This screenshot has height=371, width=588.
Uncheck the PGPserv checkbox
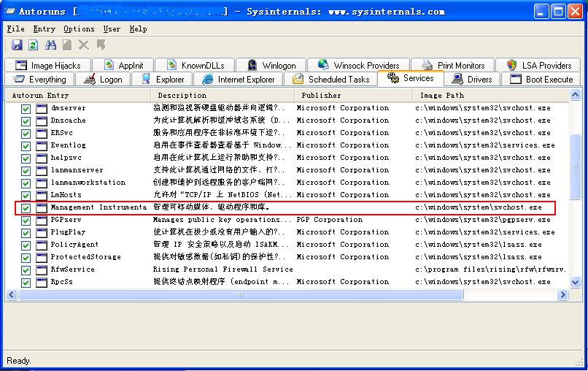pyautogui.click(x=26, y=221)
